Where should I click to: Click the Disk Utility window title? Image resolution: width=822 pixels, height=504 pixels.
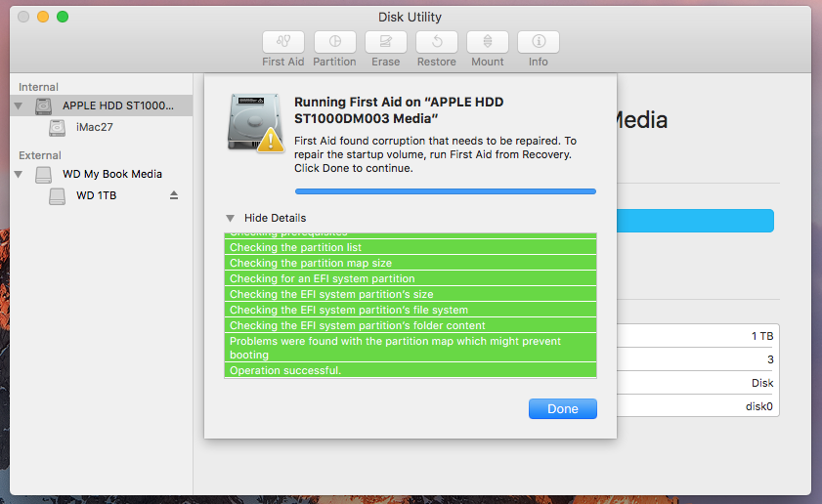410,18
